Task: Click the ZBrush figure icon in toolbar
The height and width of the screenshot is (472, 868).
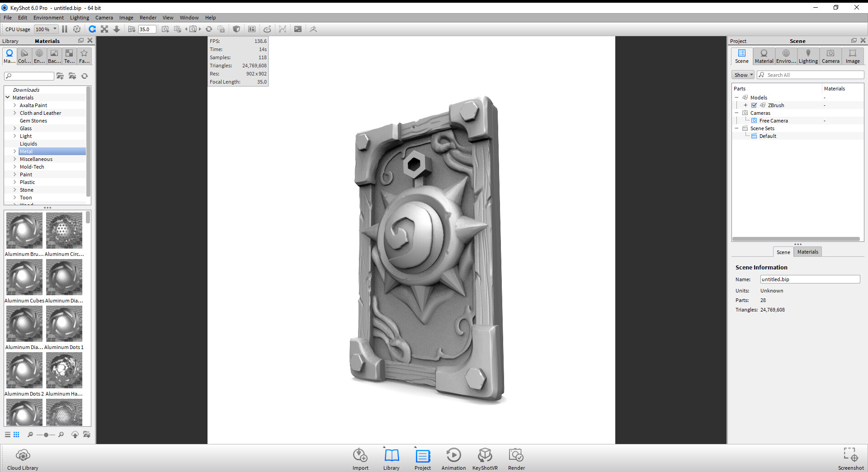Action: click(x=313, y=29)
